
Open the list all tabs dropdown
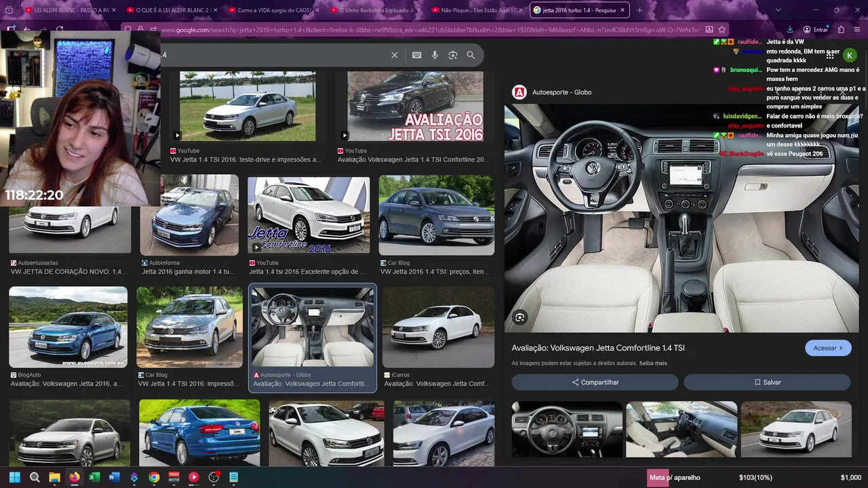tap(778, 10)
